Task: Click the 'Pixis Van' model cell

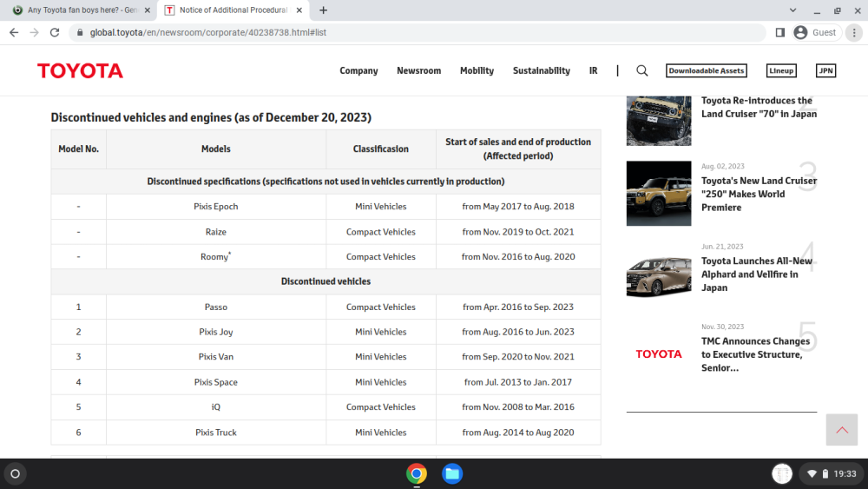Action: pyautogui.click(x=216, y=357)
